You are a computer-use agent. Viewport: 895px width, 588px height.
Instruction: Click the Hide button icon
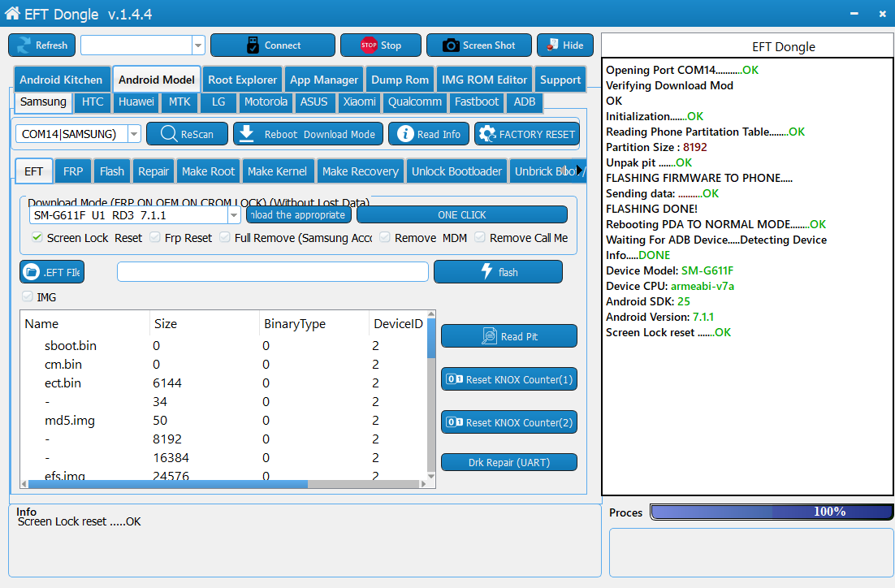552,45
